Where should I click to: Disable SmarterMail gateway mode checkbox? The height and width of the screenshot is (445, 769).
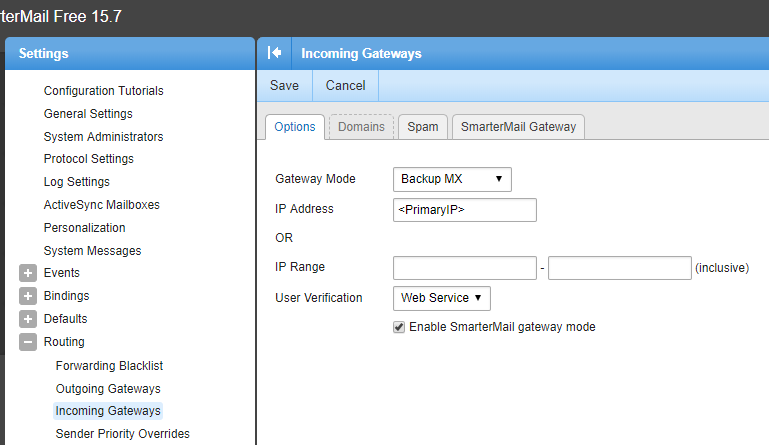point(399,327)
